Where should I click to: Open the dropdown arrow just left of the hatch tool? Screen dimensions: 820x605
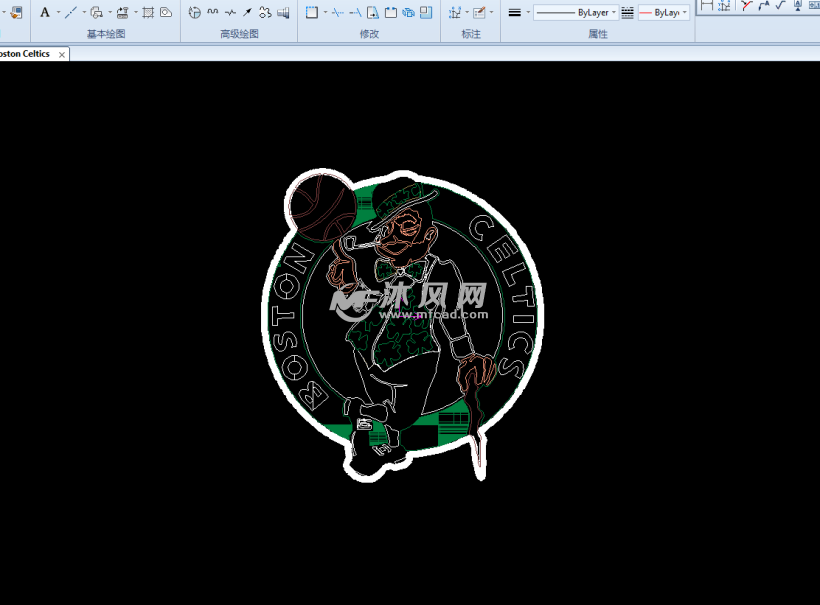tap(135, 12)
